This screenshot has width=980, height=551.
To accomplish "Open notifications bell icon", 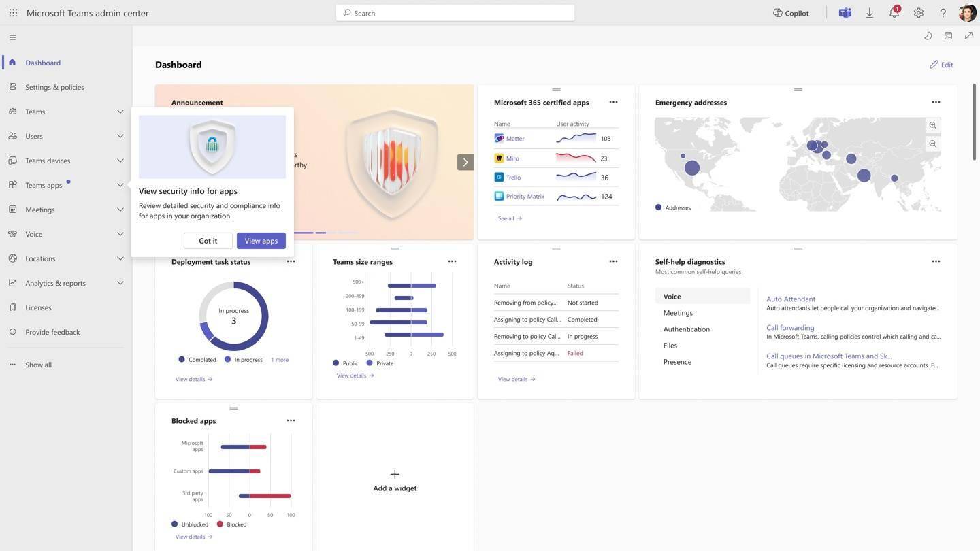I will tap(894, 12).
